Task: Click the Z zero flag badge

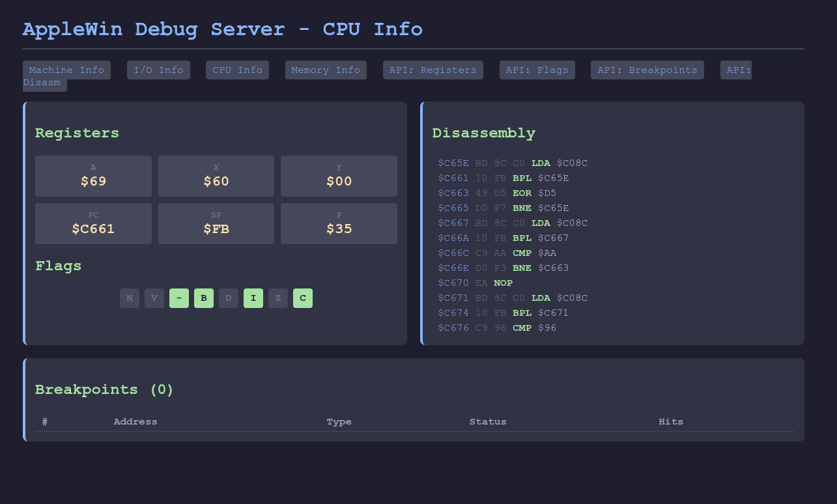Action: (x=278, y=298)
